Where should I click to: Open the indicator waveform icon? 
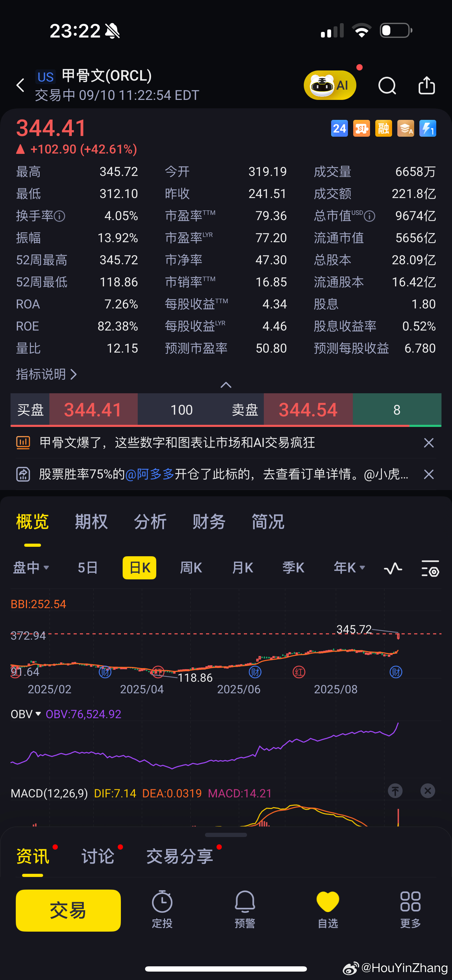(x=393, y=568)
